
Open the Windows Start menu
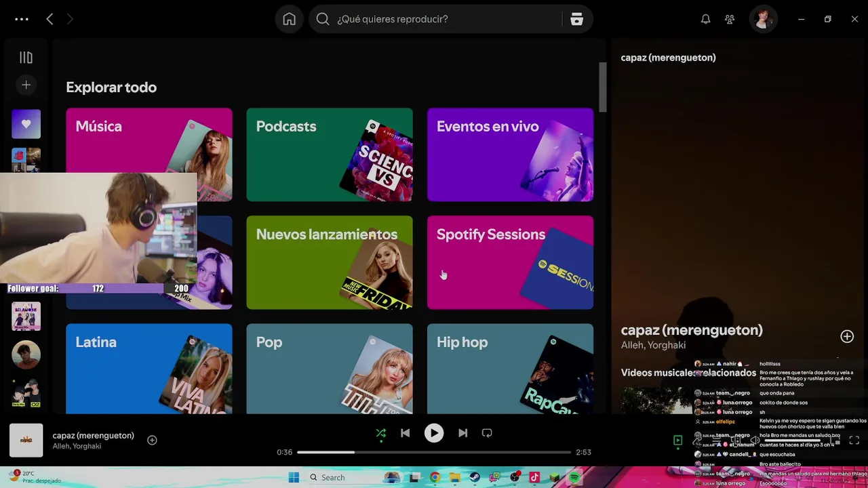coord(294,477)
